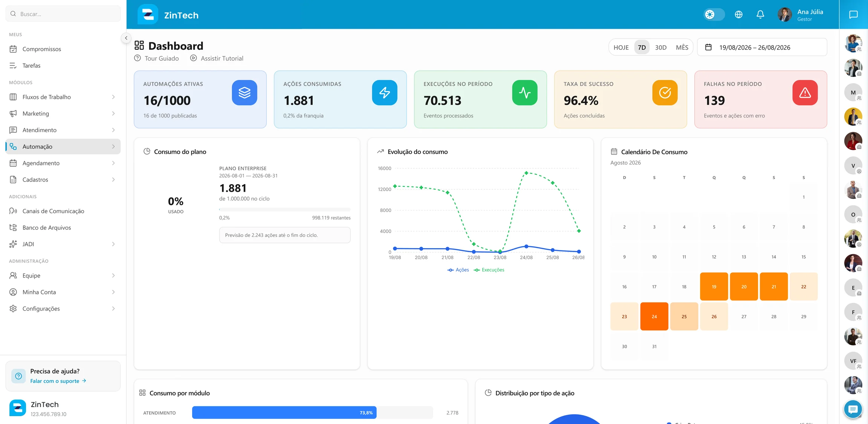Expand the Atendimento submenu chevron
Viewport: 868px width, 424px height.
pyautogui.click(x=113, y=130)
